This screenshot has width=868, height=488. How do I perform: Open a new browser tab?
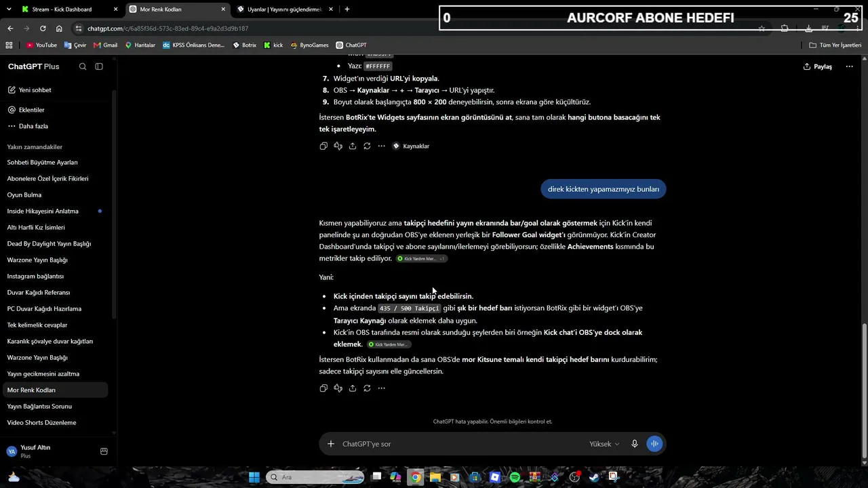pos(347,9)
